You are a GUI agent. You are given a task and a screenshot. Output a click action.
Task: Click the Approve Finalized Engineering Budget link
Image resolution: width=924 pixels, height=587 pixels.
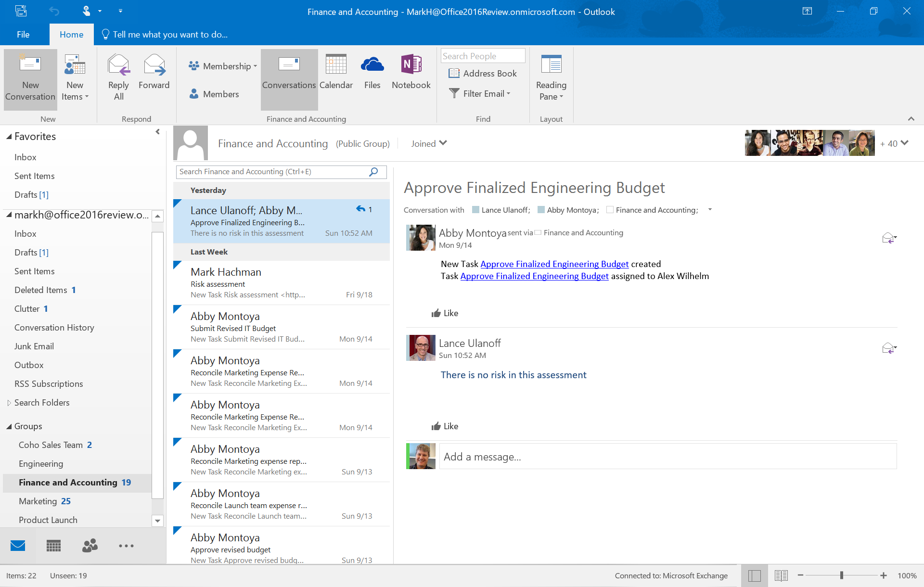[553, 263]
